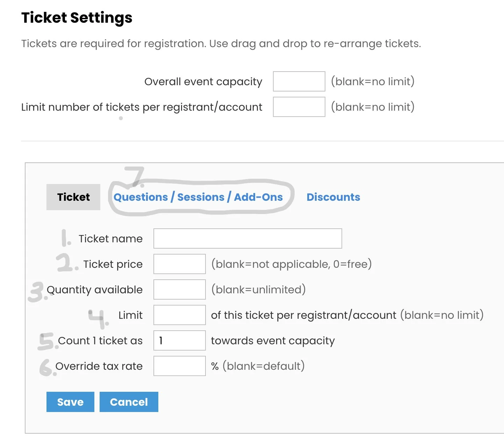
Task: Focus the Overall event capacity field
Action: click(x=299, y=81)
